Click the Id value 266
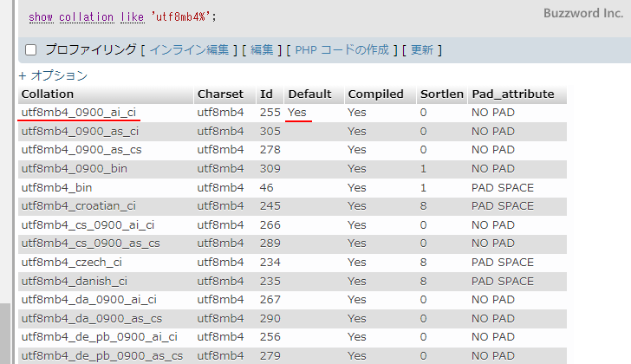The height and width of the screenshot is (364, 631). click(x=270, y=225)
